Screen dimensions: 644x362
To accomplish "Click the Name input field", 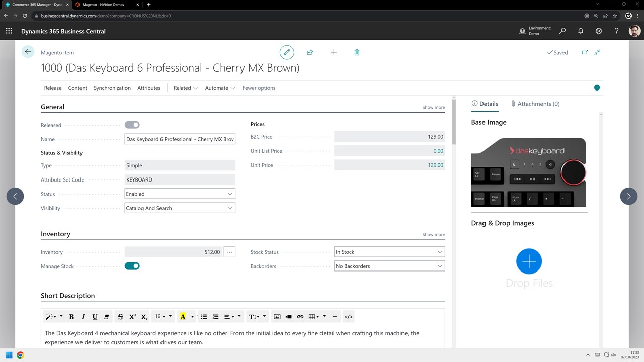I will click(x=180, y=139).
